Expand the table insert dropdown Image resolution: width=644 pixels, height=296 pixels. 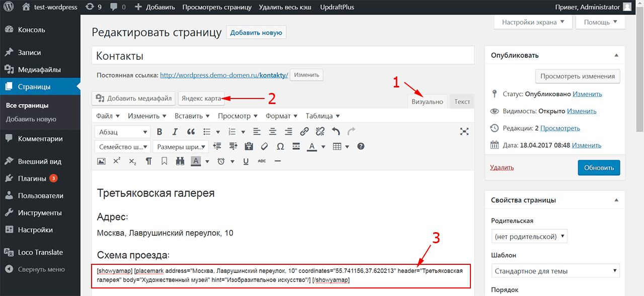coord(348,147)
